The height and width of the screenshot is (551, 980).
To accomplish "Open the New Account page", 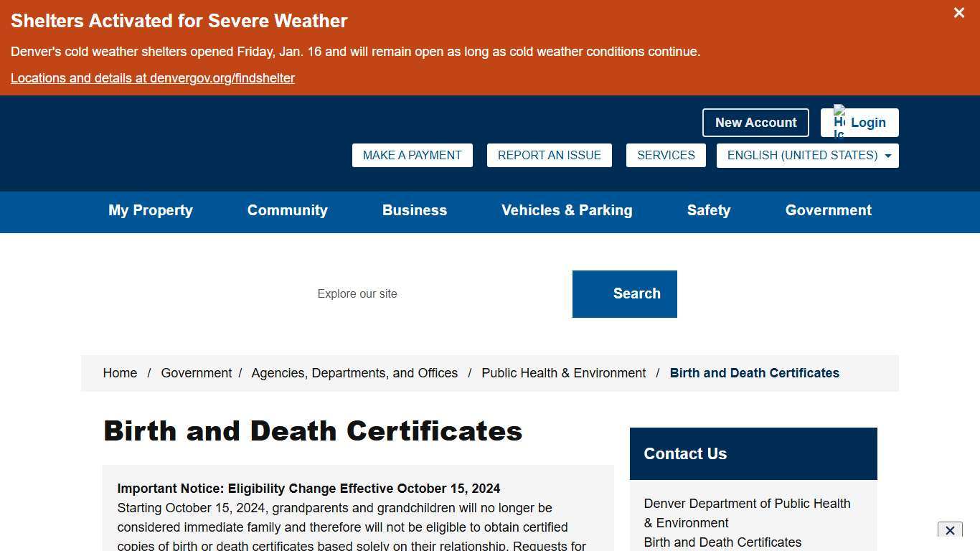I will click(x=755, y=122).
